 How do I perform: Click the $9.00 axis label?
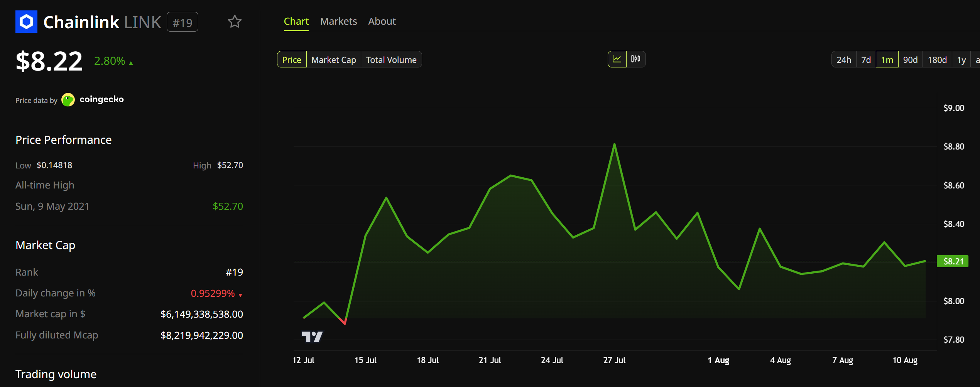(x=954, y=108)
